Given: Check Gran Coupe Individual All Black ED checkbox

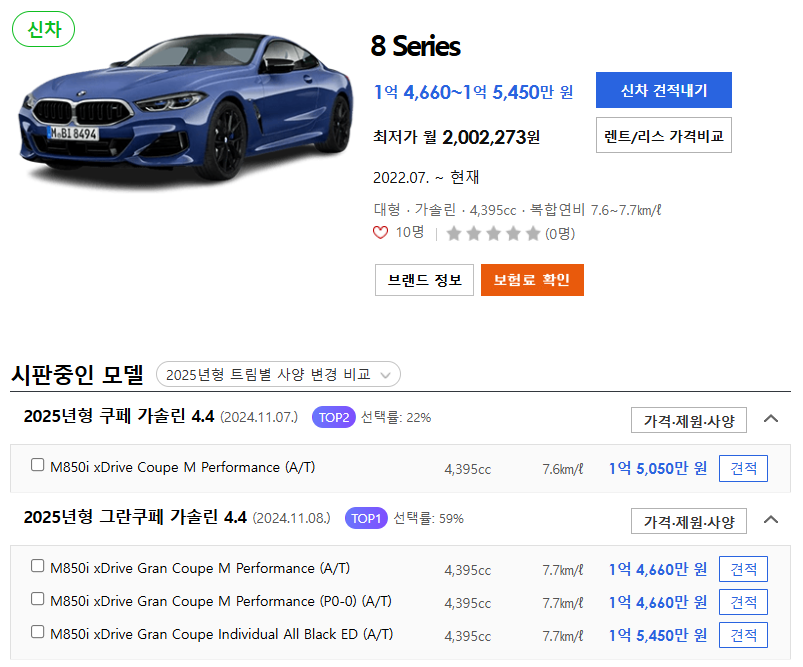Looking at the screenshot, I should pos(37,632).
